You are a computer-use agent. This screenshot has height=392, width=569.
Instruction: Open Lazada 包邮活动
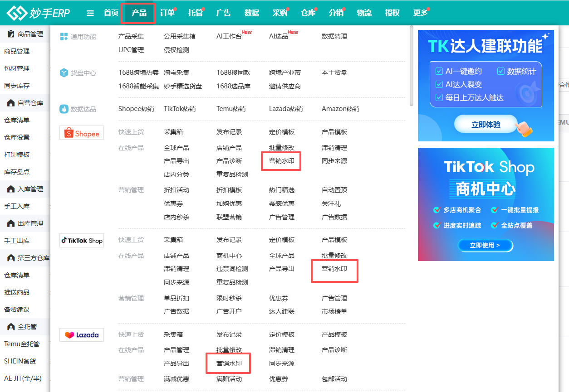point(334,379)
